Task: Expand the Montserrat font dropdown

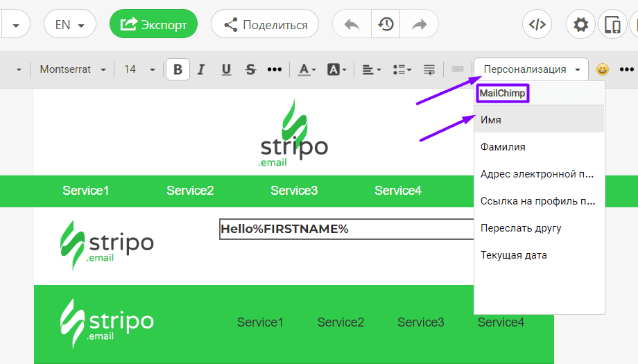Action: (x=73, y=69)
